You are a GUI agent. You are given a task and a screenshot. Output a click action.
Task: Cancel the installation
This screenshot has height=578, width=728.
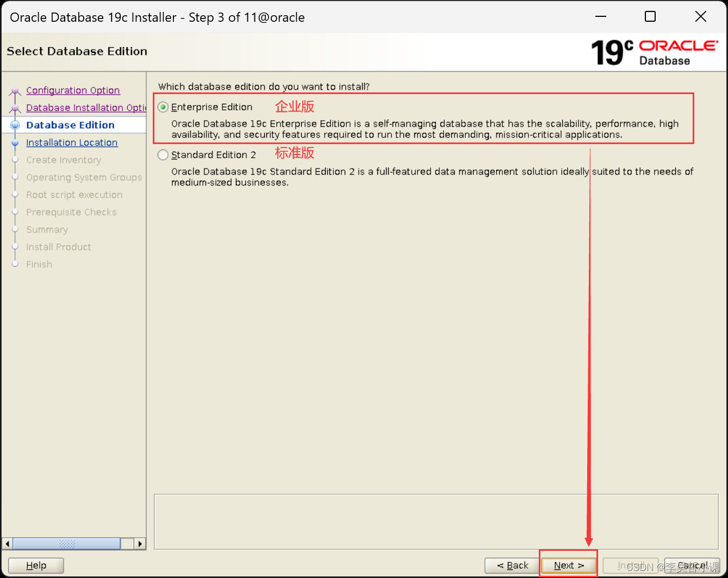pyautogui.click(x=693, y=565)
